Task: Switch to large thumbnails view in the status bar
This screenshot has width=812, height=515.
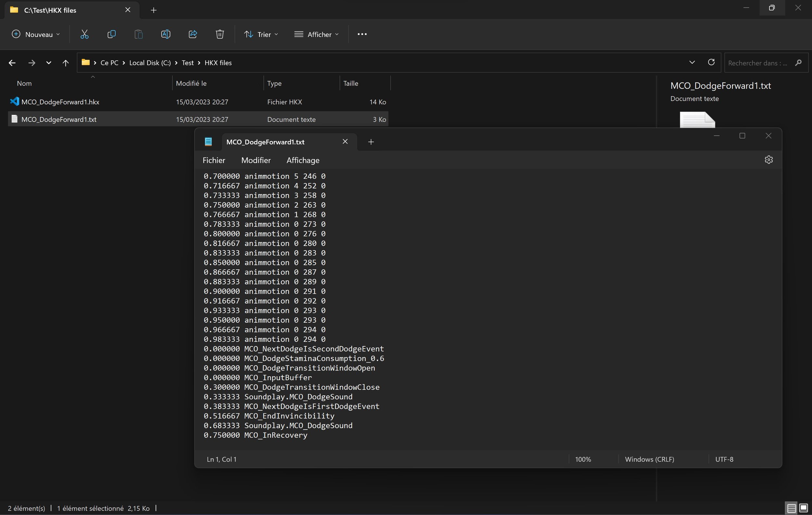Action: 804,508
